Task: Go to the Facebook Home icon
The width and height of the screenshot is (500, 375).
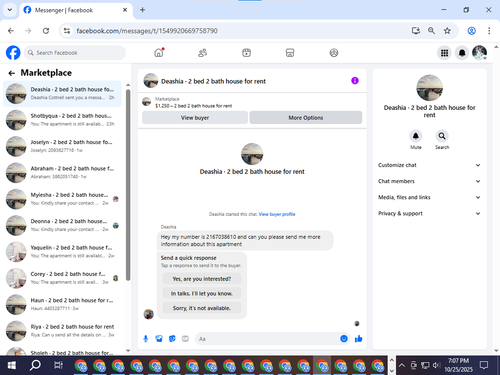Action: [159, 53]
